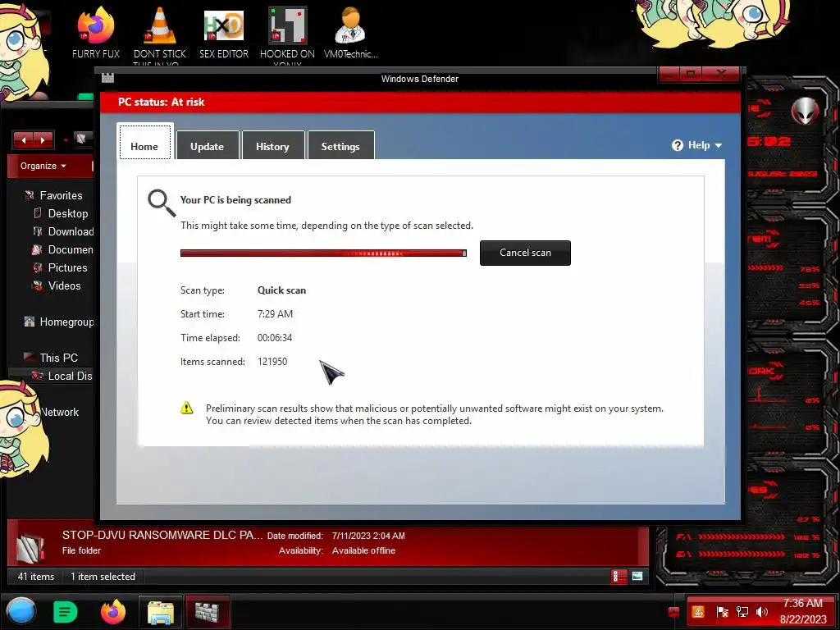Click the 'Quick scan' scan type value

282,290
